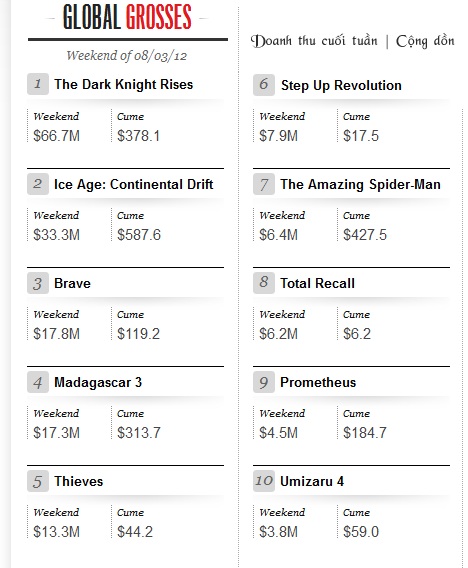The height and width of the screenshot is (568, 468).
Task: Open Ice Age: Continental Drift title
Action: click(134, 184)
